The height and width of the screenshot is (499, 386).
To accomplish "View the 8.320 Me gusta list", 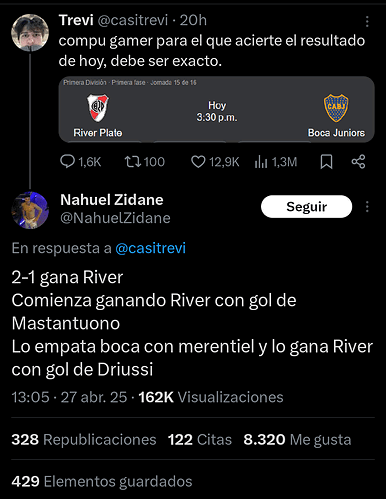I will (297, 440).
